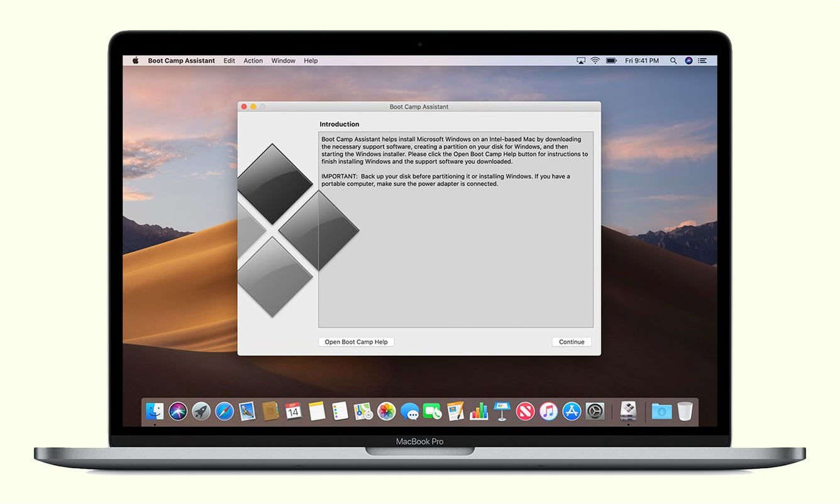The width and height of the screenshot is (840, 504).
Task: Open Photos colorful flower icon
Action: pos(386,412)
